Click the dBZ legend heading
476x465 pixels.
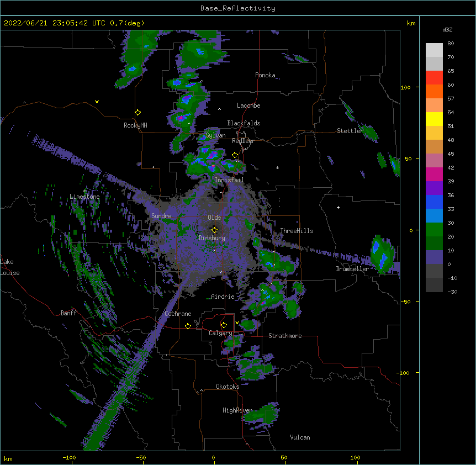(447, 29)
